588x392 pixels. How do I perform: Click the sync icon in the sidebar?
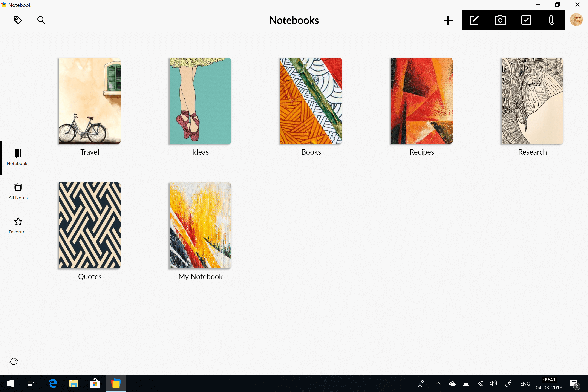pyautogui.click(x=14, y=361)
